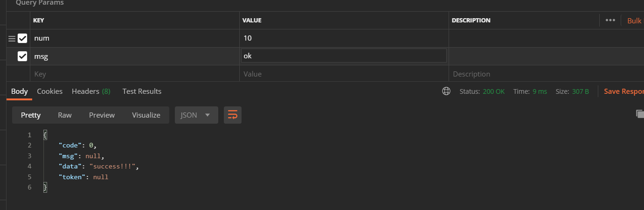
Task: Select the Body response tab
Action: [x=20, y=91]
